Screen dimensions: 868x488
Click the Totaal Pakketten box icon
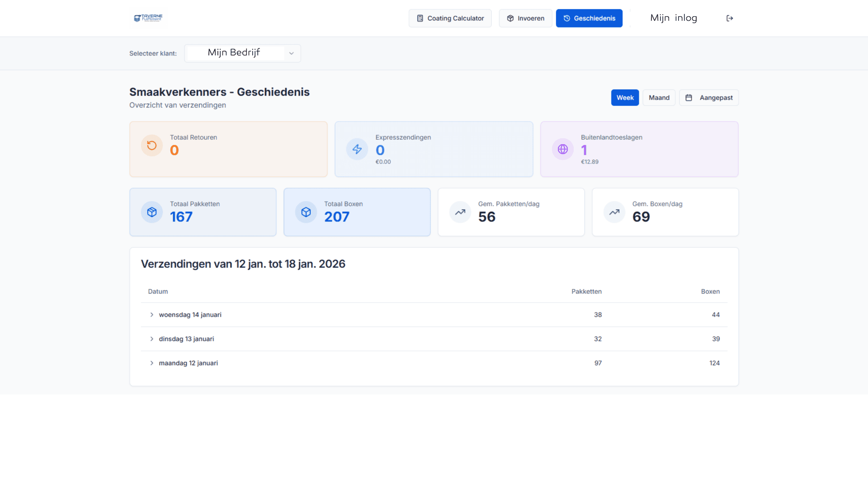152,212
